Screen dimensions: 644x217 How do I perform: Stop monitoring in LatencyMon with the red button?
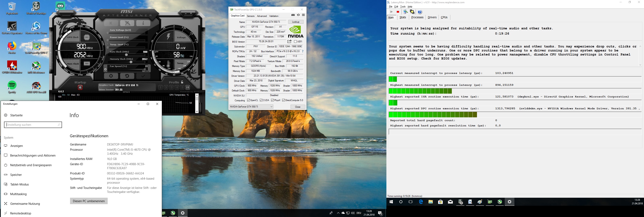click(398, 12)
